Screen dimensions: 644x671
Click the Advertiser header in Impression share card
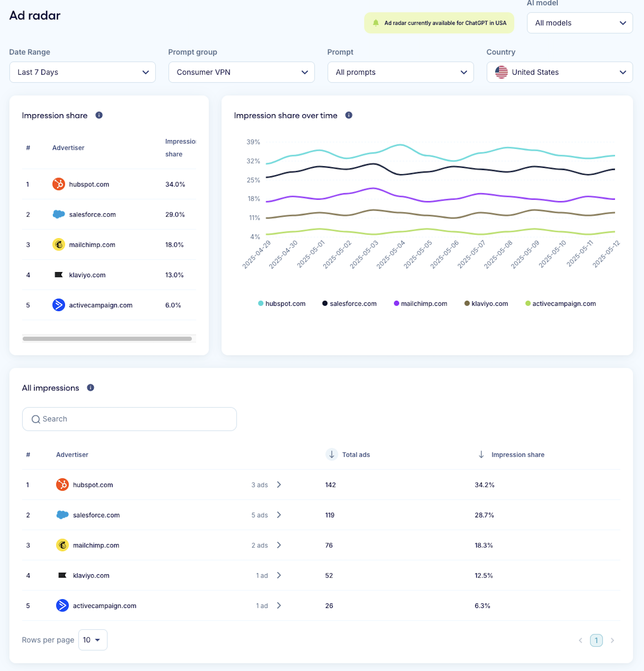68,148
